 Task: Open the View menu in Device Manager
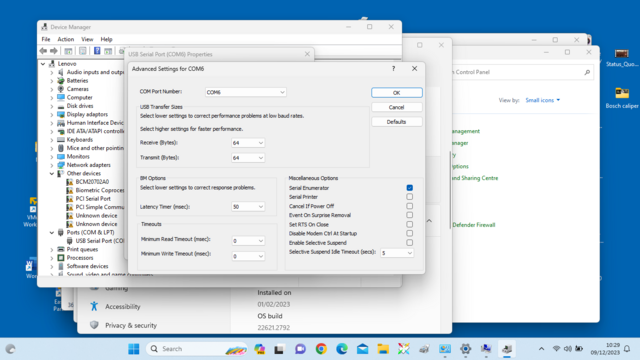[x=87, y=39]
